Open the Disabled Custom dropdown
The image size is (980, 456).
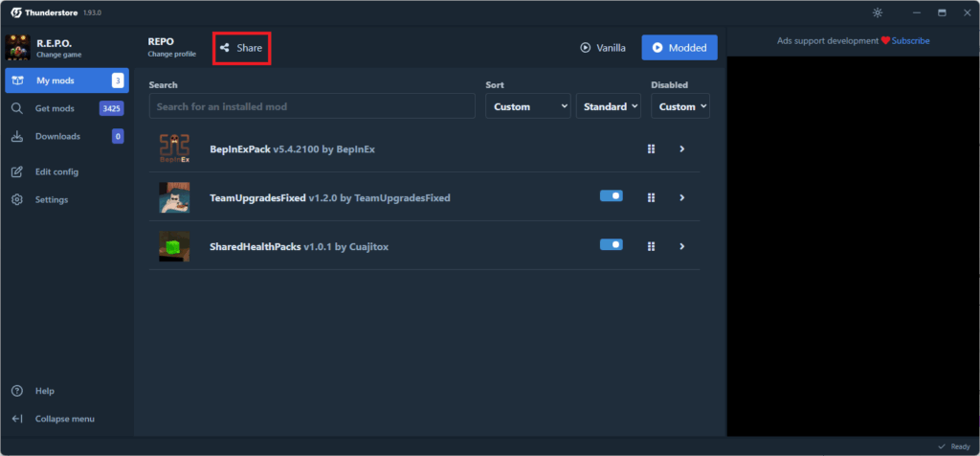pos(680,106)
